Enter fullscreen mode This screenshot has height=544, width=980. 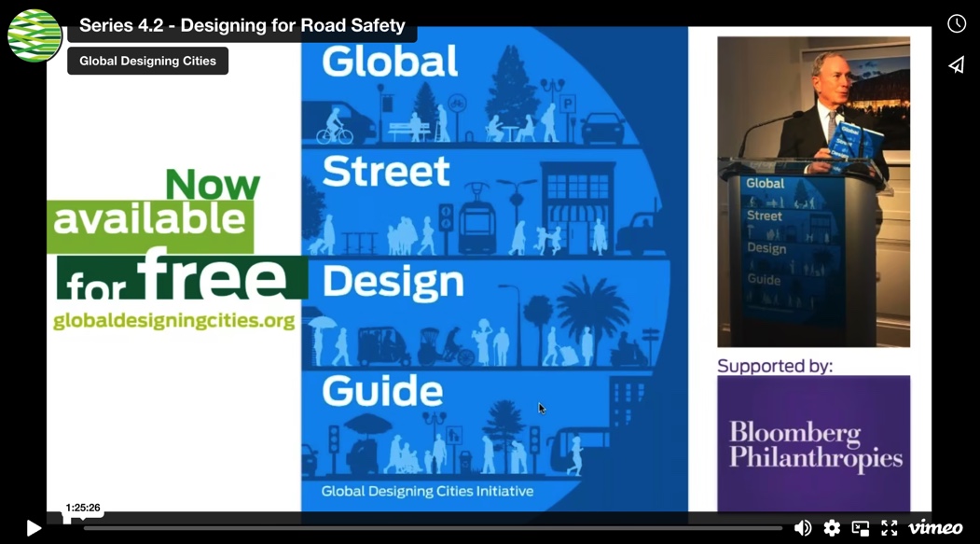[890, 528]
